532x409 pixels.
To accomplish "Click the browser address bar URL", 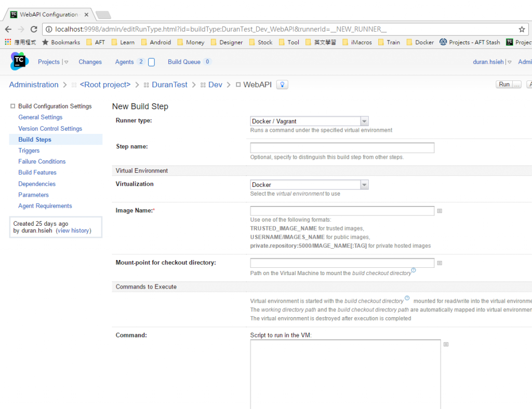I will click(x=220, y=30).
